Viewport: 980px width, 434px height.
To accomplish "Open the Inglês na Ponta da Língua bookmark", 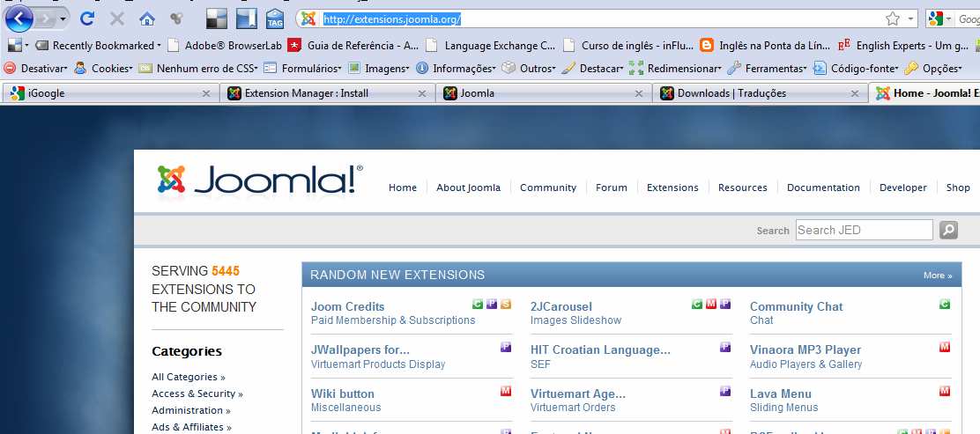I will (765, 46).
